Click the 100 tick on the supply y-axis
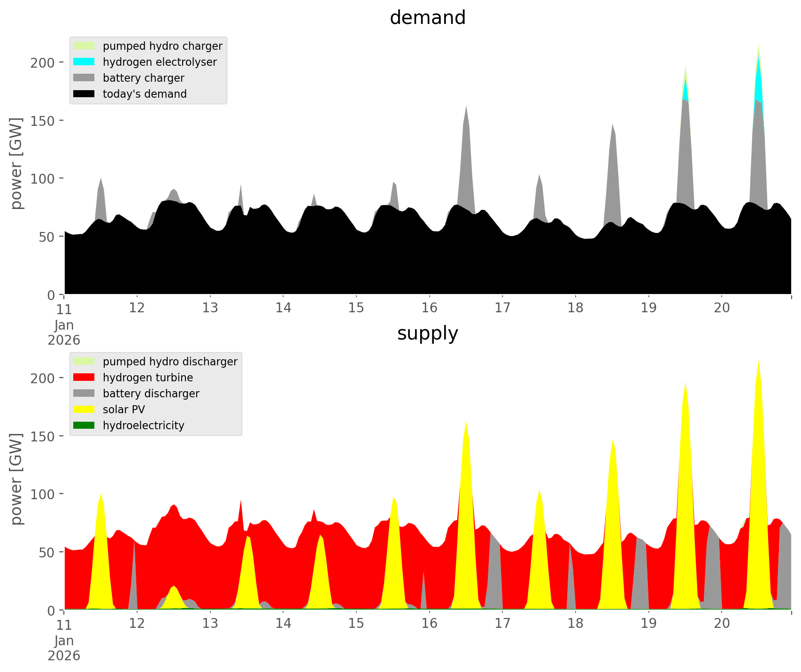801x672 pixels. [x=43, y=494]
